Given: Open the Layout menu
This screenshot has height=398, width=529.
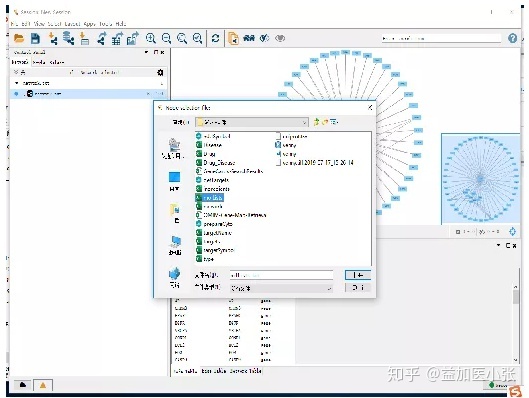Looking at the screenshot, I should tap(72, 24).
